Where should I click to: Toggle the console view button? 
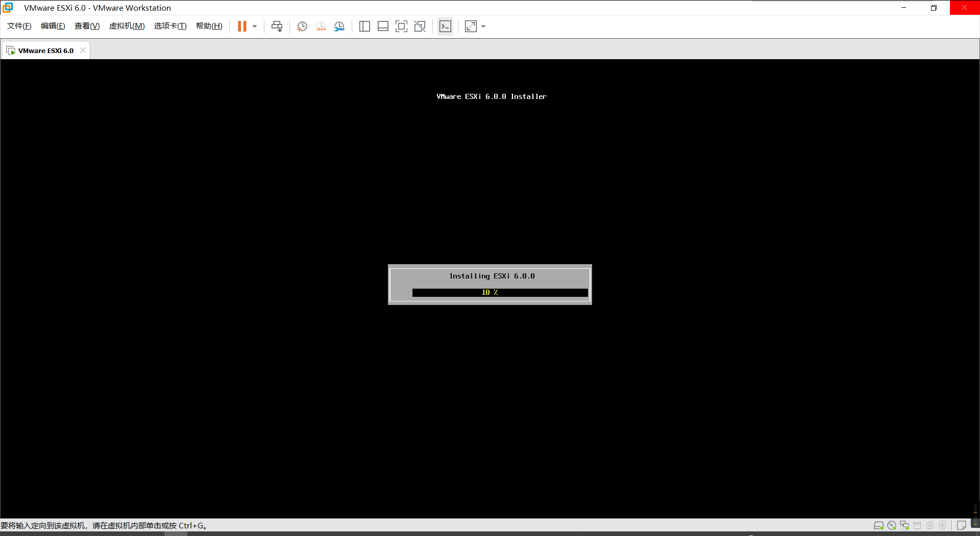tap(445, 27)
